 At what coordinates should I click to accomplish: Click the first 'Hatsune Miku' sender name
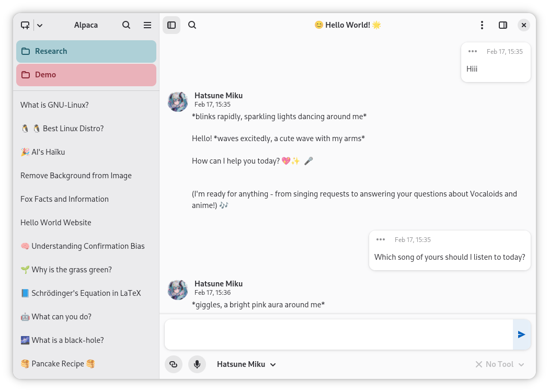click(x=219, y=96)
